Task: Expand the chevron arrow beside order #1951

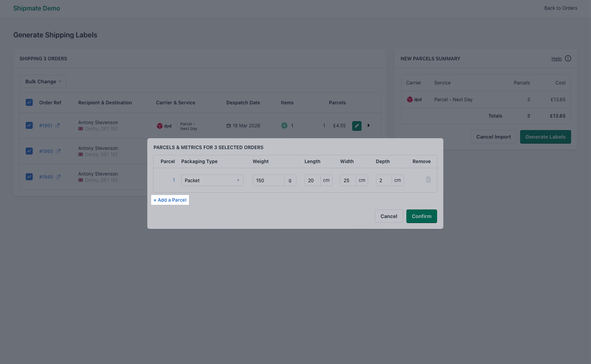Action: 369,125
